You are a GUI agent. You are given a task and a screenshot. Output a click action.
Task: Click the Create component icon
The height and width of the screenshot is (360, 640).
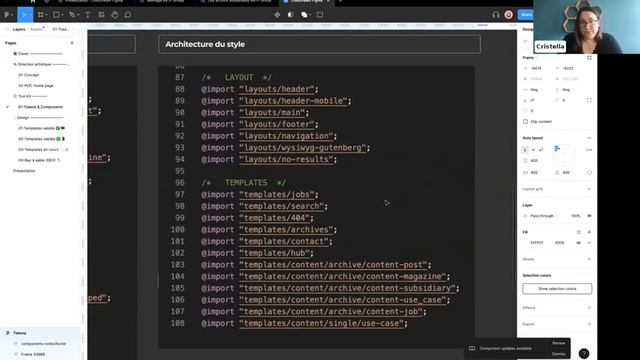[277, 15]
